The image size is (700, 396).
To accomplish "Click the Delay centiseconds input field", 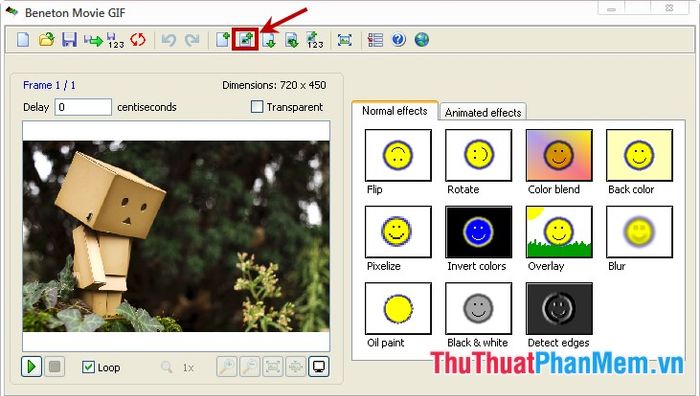I will 83,107.
